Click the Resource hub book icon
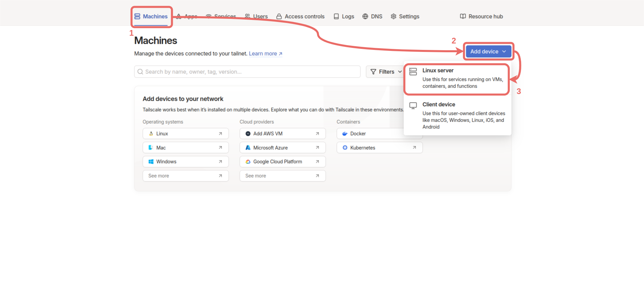 463,17
